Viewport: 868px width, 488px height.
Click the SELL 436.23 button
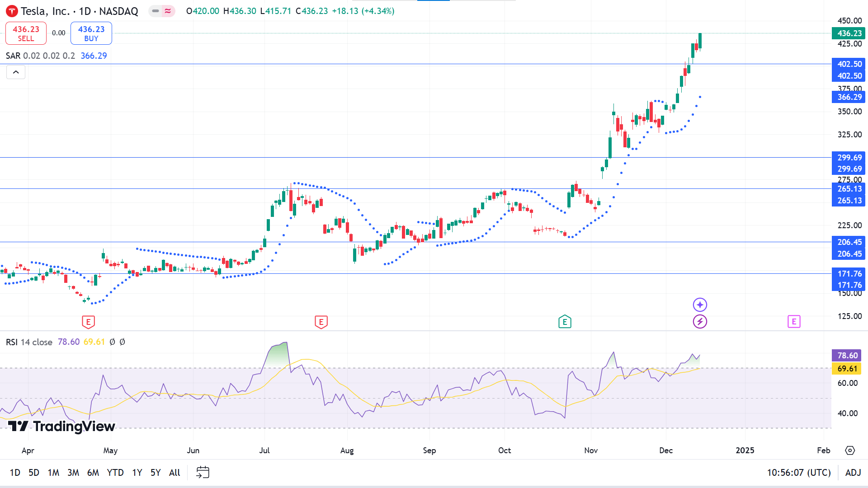point(26,33)
